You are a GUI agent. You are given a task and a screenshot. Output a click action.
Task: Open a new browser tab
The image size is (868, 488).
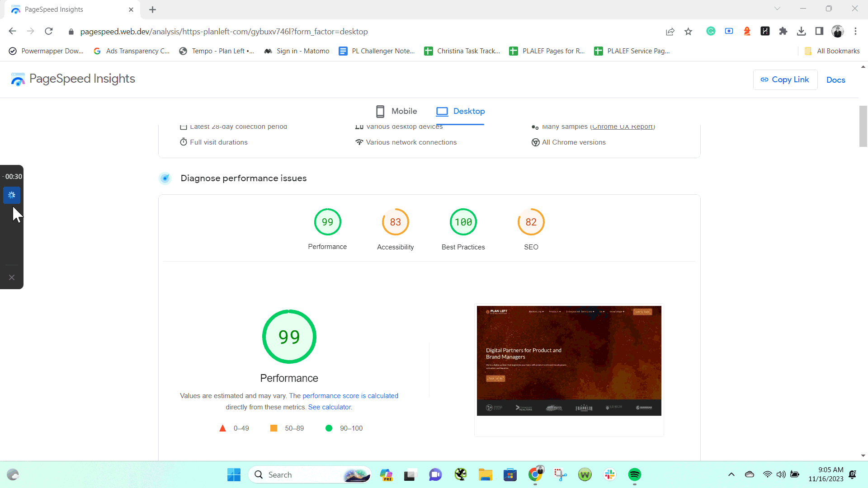click(153, 9)
